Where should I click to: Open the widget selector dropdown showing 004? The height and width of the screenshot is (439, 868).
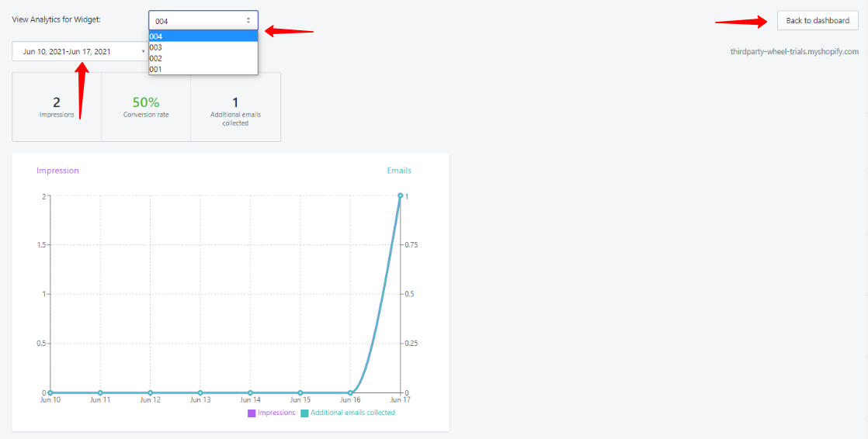point(203,20)
